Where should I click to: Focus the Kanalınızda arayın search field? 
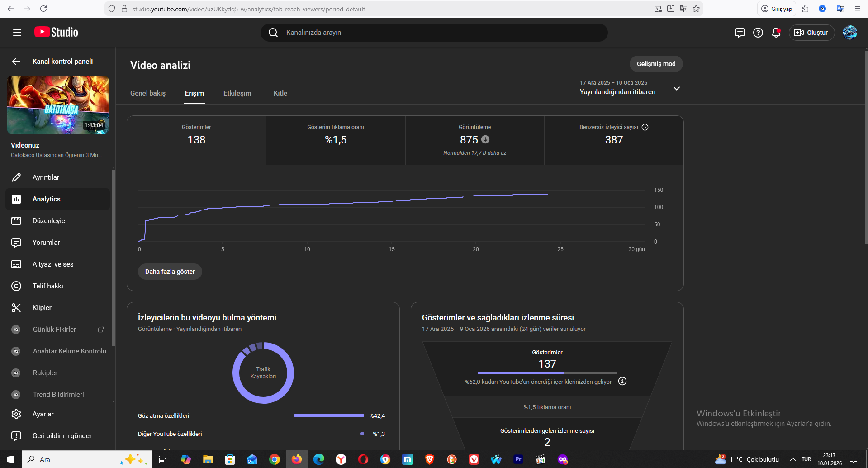pyautogui.click(x=434, y=33)
